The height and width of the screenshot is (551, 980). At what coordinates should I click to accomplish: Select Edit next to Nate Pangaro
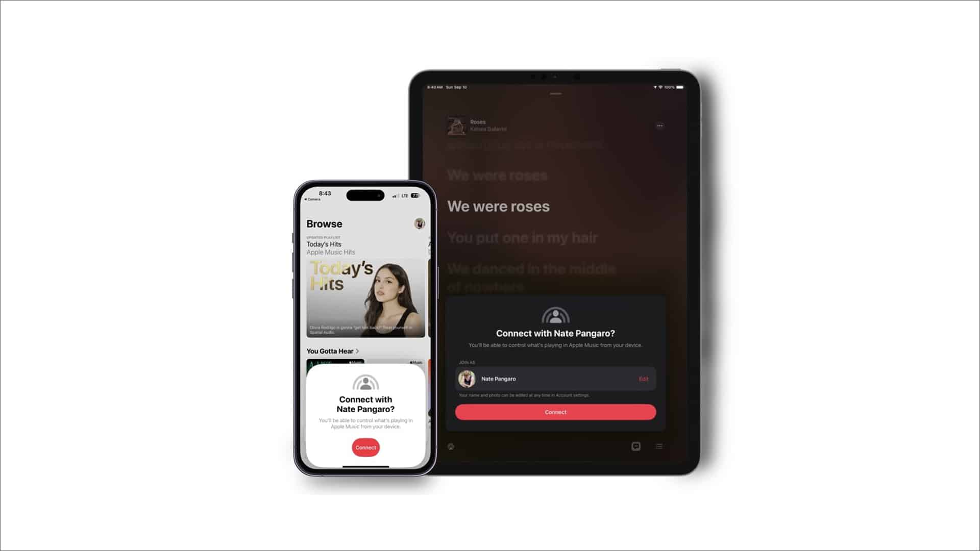click(643, 379)
